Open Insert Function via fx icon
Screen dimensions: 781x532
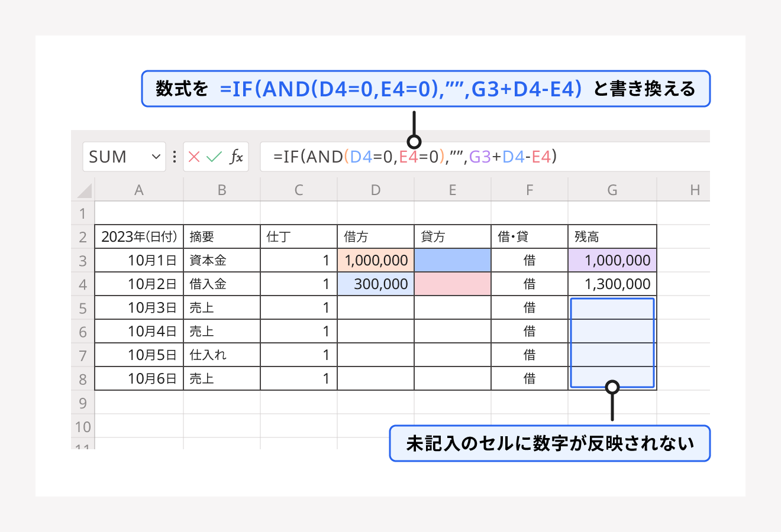[236, 157]
